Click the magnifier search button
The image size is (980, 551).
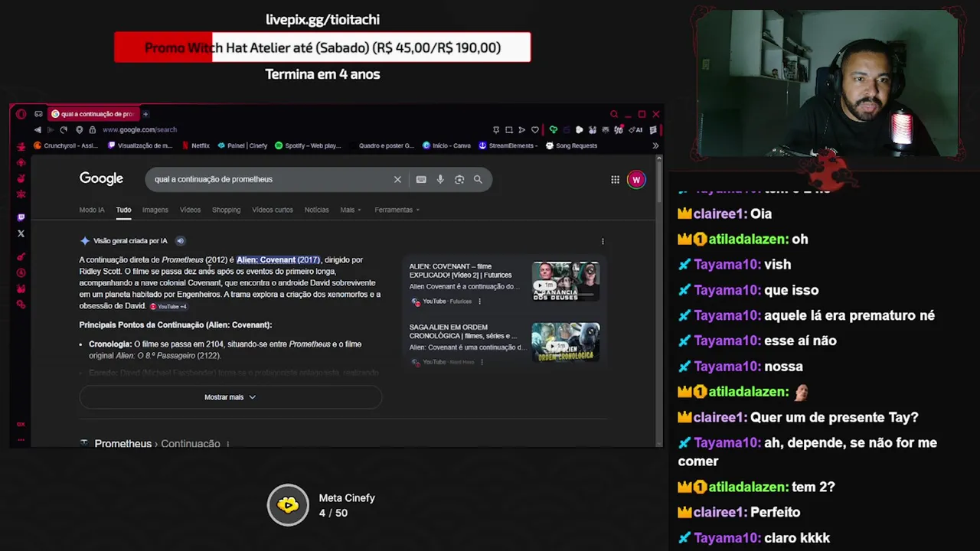(x=478, y=179)
